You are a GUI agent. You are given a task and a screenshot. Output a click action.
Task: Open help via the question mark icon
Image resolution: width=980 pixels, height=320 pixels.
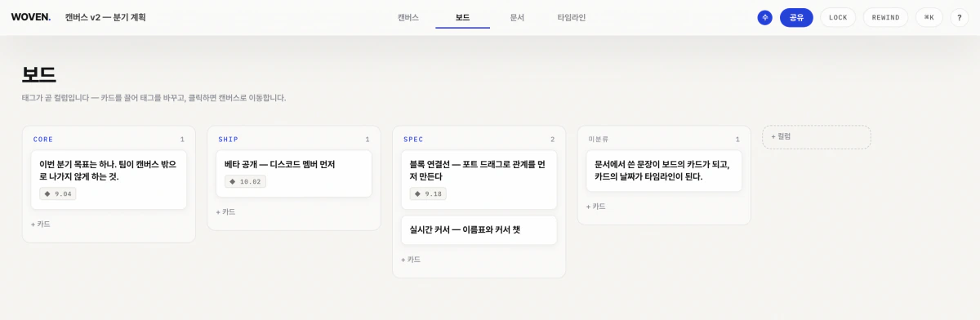(959, 17)
